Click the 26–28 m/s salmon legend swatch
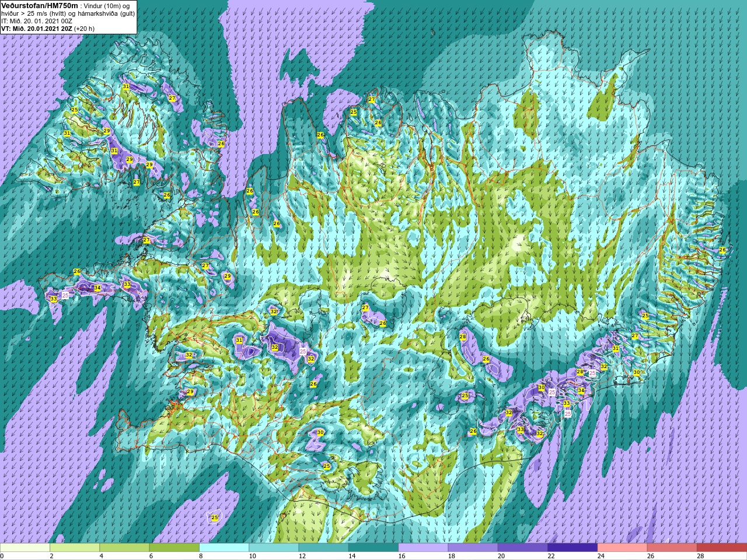Image resolution: width=747 pixels, height=560 pixels. tap(672, 548)
